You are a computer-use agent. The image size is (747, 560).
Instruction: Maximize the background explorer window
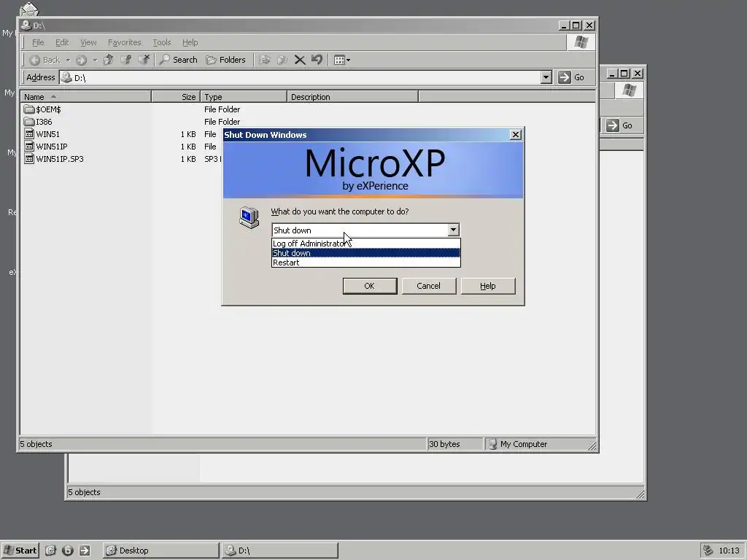click(624, 74)
